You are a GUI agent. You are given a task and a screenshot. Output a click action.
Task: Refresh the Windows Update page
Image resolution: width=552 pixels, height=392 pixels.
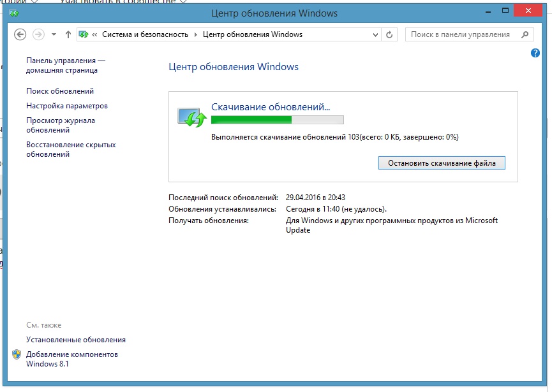pos(389,34)
